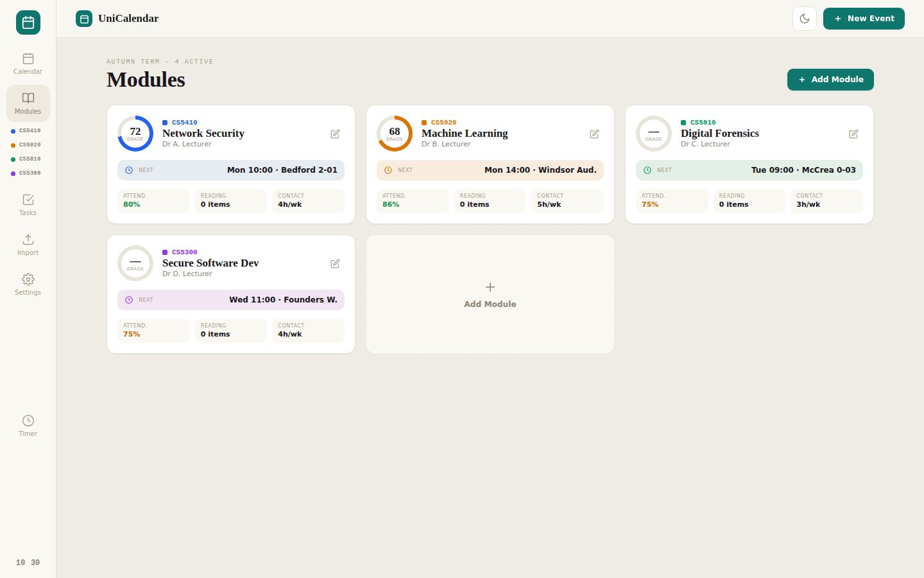Click the sidebar clock reading 10 30
The width and height of the screenshot is (924, 578).
[28, 563]
